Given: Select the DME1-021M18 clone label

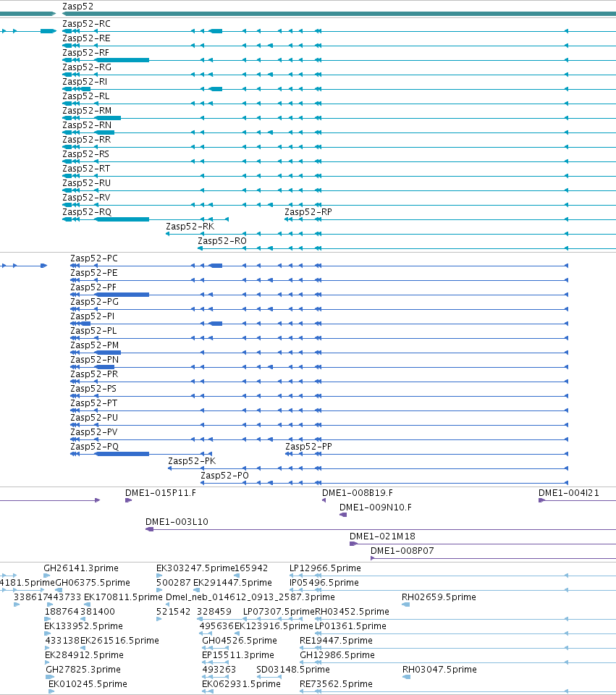Looking at the screenshot, I should click(382, 536).
